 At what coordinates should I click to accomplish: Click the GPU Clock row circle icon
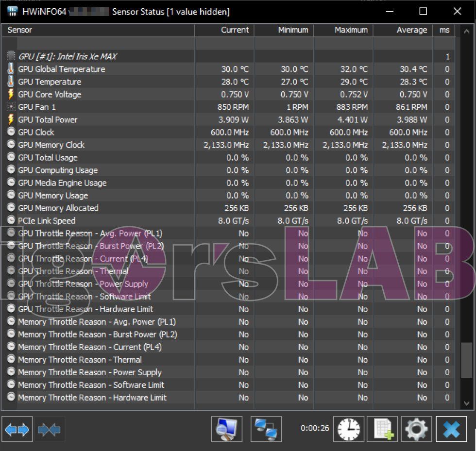point(11,132)
